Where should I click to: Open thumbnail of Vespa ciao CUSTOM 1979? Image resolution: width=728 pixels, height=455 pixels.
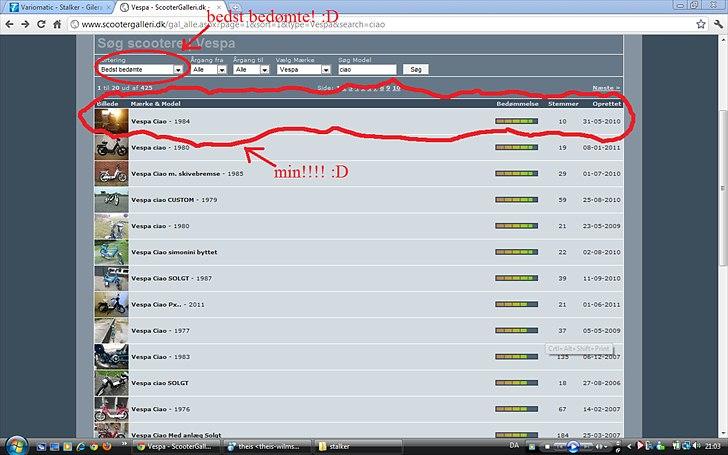click(x=111, y=199)
